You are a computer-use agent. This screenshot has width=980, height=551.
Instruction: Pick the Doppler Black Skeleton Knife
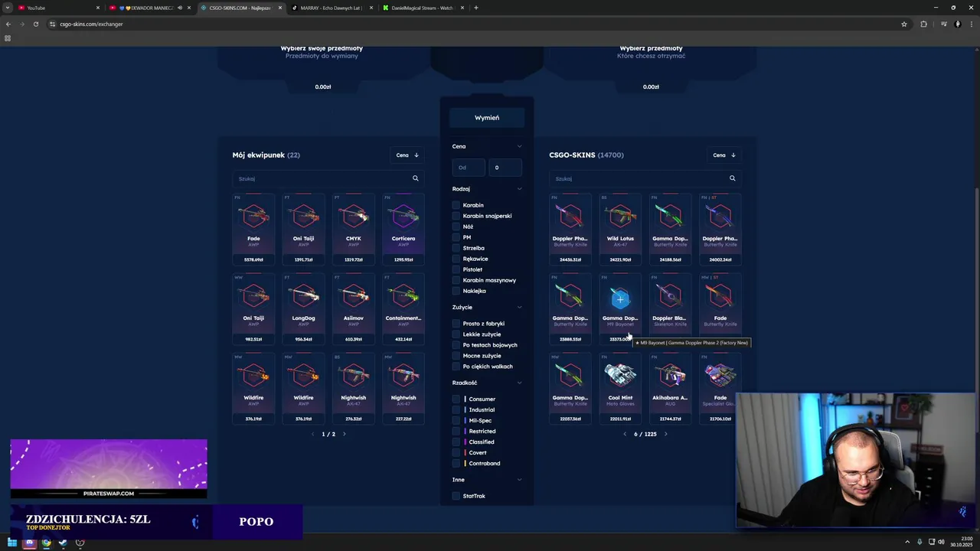(670, 308)
